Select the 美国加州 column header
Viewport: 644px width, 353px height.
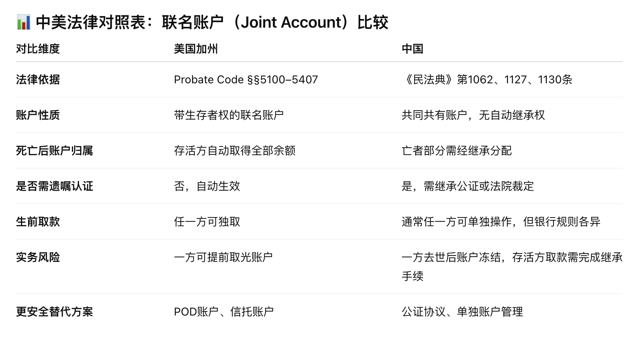tap(196, 49)
